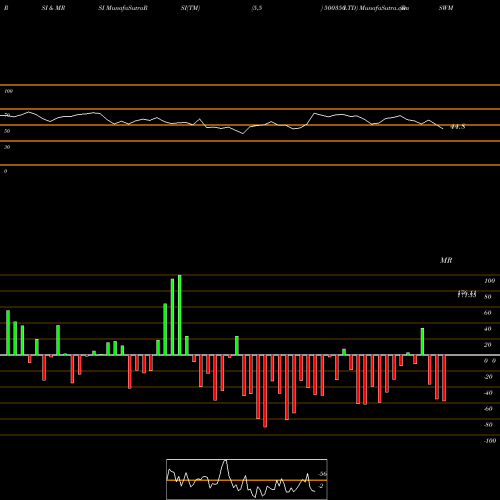Click the '-60' label on MR axis
This screenshot has width=500, height=500.
[488, 409]
